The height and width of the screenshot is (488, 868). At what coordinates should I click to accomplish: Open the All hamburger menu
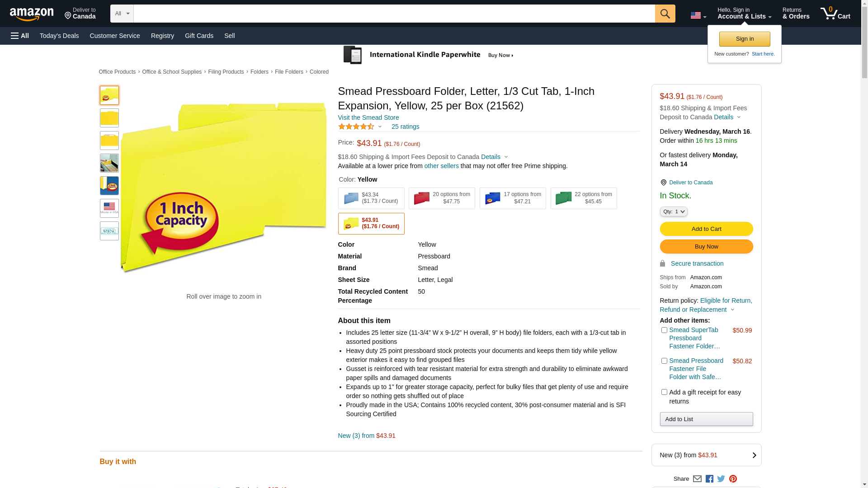click(20, 36)
